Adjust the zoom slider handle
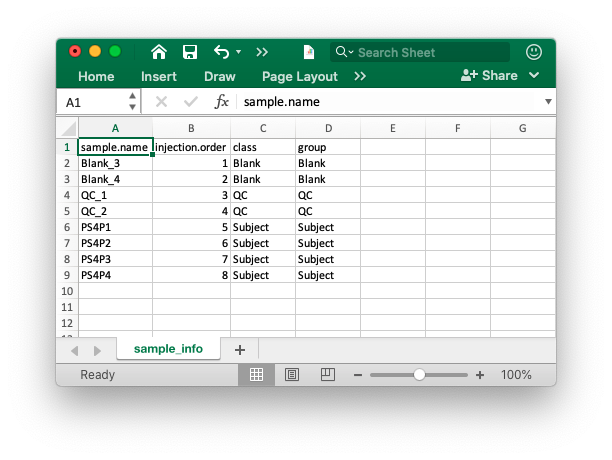Screen dimensions: 612x460 (x=419, y=375)
